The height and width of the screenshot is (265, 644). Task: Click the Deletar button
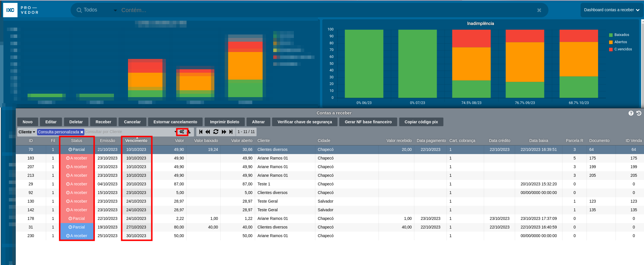(x=76, y=122)
